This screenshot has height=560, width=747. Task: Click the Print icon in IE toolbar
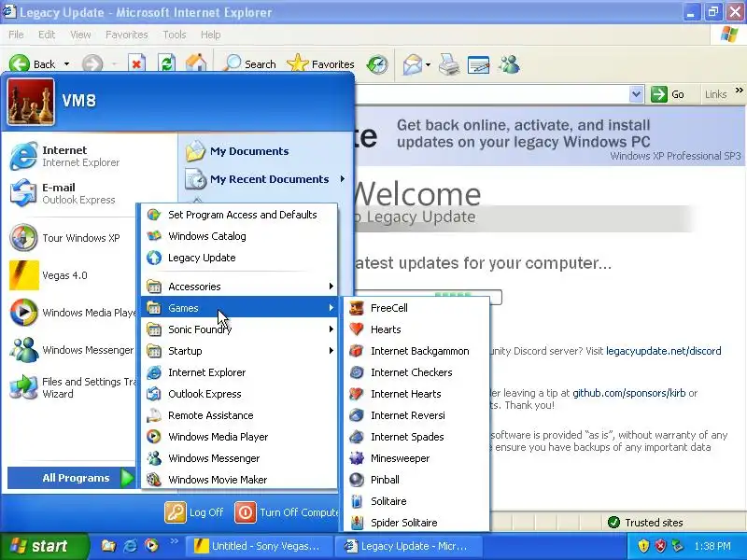449,63
